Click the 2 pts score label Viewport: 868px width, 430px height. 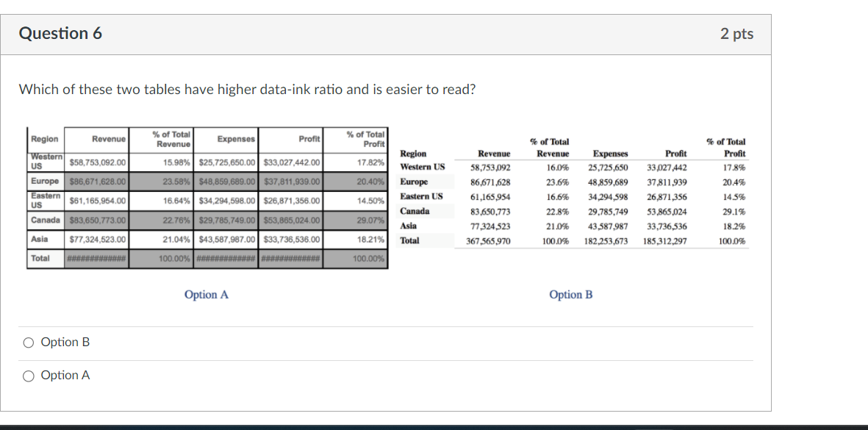(736, 33)
